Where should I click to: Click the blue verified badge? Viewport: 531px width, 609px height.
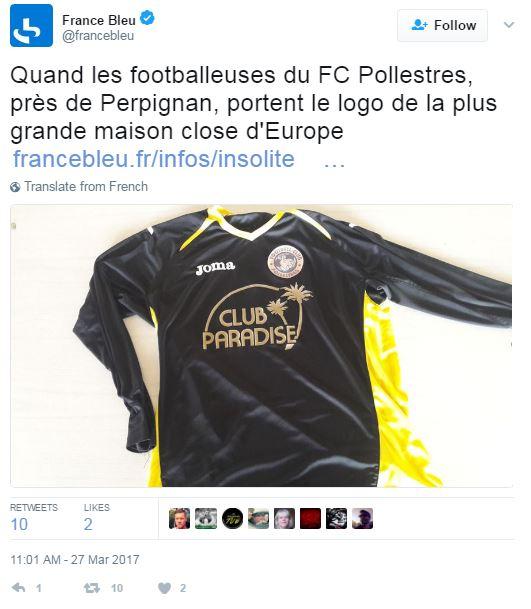point(147,18)
